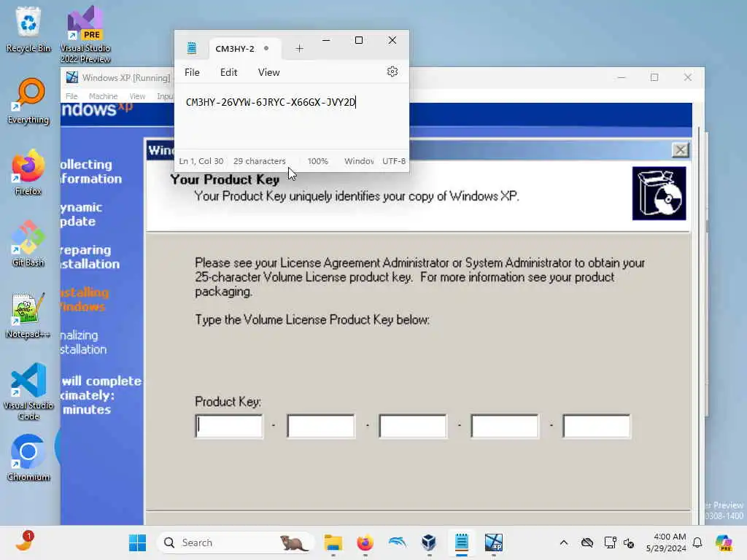Click the dolphin app taskbar icon
Screen dimensions: 747x560
point(397,542)
